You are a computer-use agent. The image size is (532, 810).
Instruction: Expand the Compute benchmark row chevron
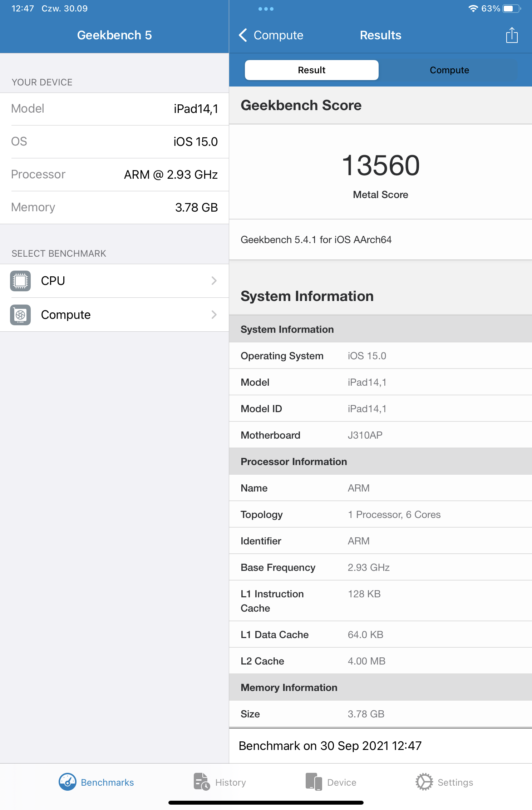(214, 315)
